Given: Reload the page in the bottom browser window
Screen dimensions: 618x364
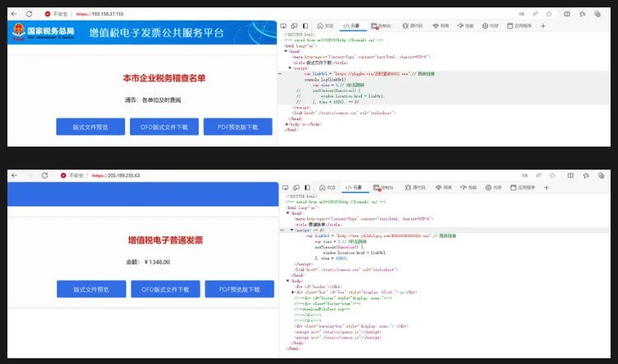Looking at the screenshot, I should pyautogui.click(x=44, y=175).
